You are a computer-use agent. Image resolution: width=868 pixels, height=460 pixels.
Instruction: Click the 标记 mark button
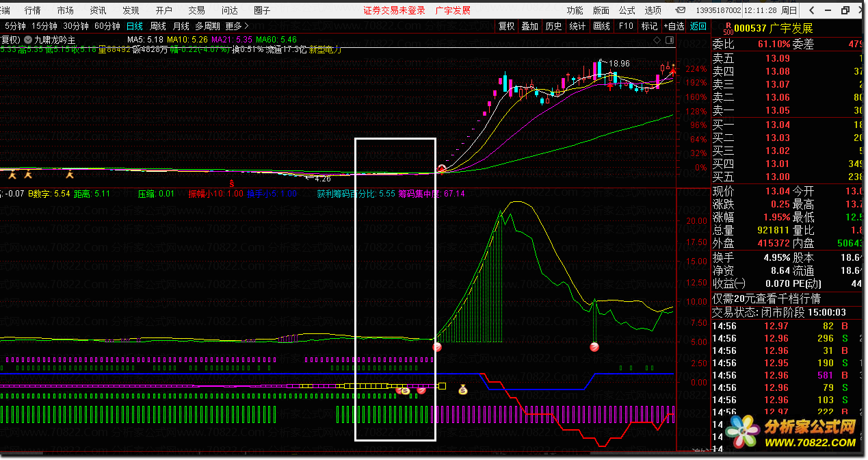pyautogui.click(x=649, y=26)
